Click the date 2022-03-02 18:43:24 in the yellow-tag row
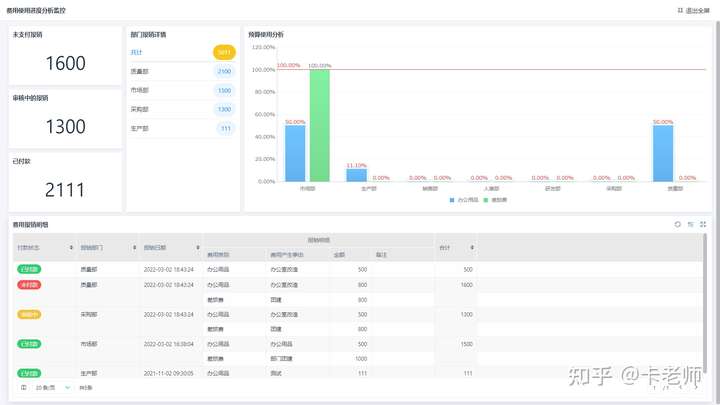The image size is (720, 405). (169, 315)
